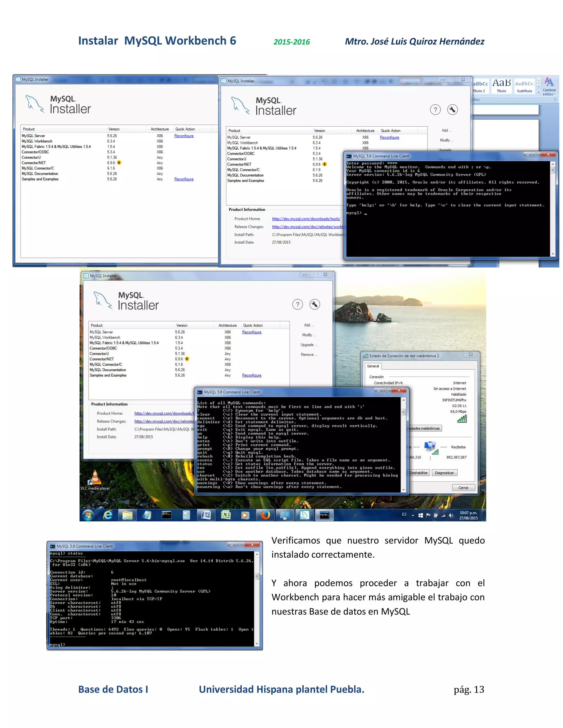
Task: Click wireless network signal tray icon
Action: tap(443, 515)
